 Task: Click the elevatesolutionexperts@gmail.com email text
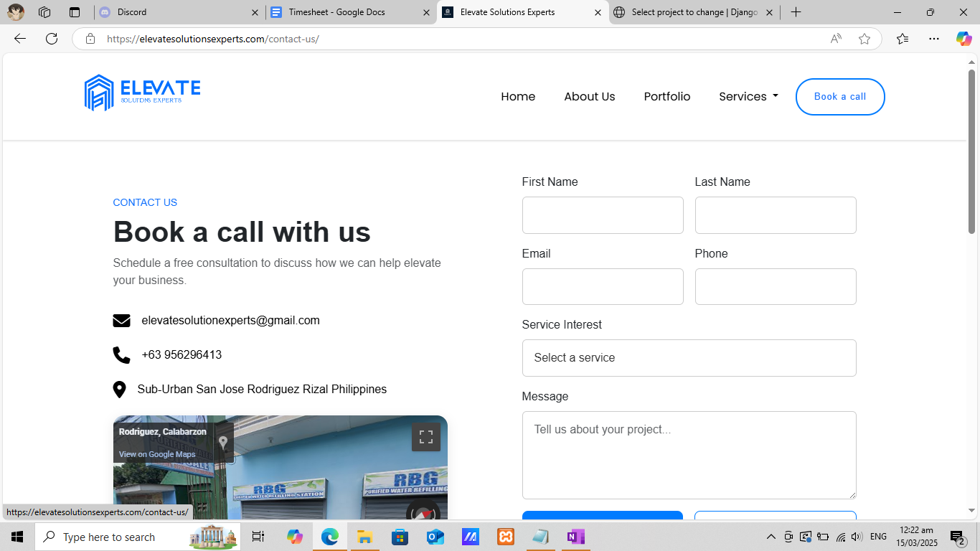[x=231, y=321]
